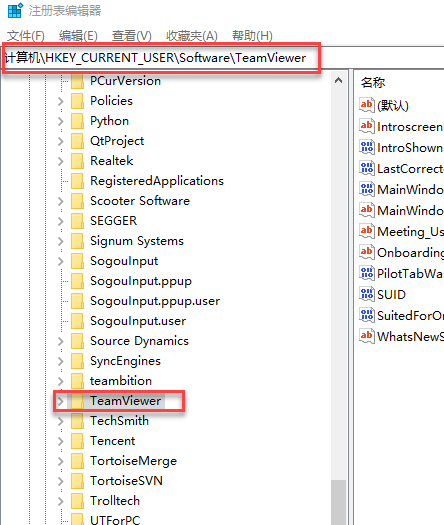Image resolution: width=444 pixels, height=525 pixels.
Task: Select the PCurVersion folder icon
Action: coord(77,81)
